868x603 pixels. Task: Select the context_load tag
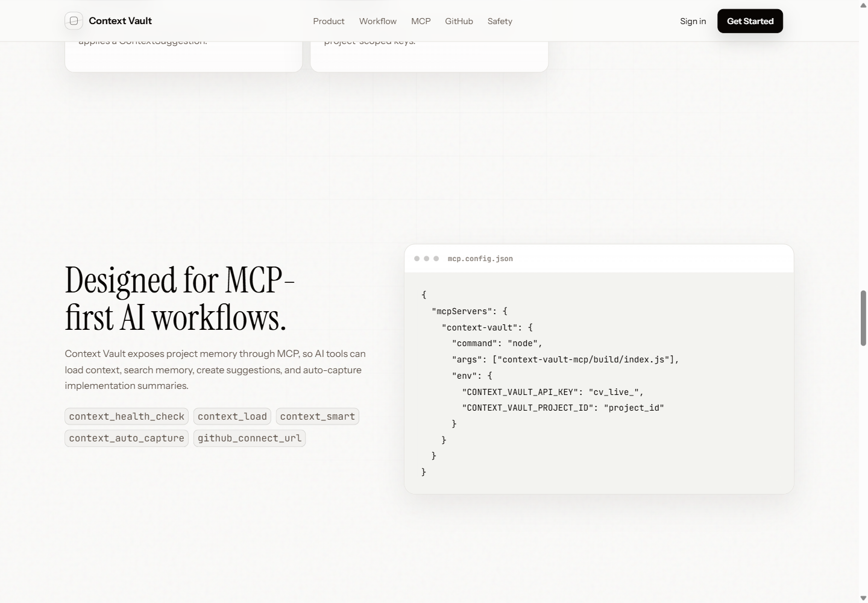click(x=232, y=416)
